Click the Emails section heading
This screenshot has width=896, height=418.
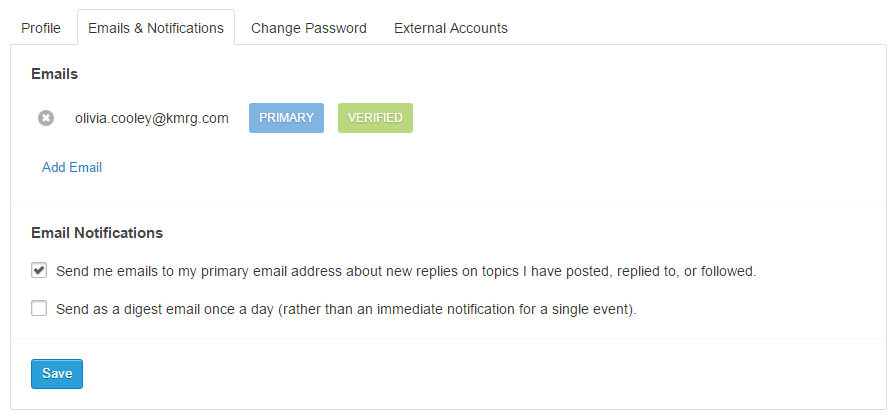(55, 74)
